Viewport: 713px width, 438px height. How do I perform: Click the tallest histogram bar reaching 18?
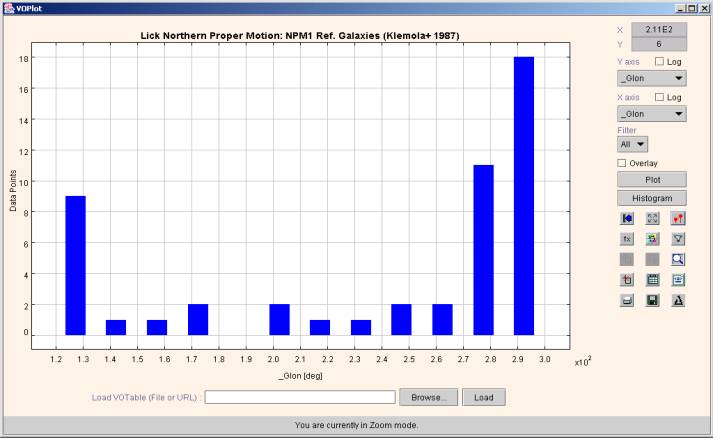pyautogui.click(x=524, y=196)
